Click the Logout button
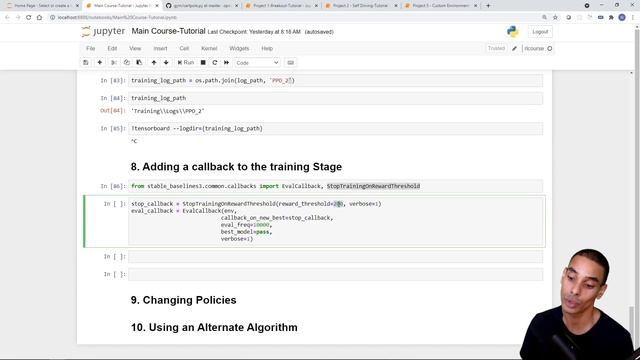 (540, 32)
